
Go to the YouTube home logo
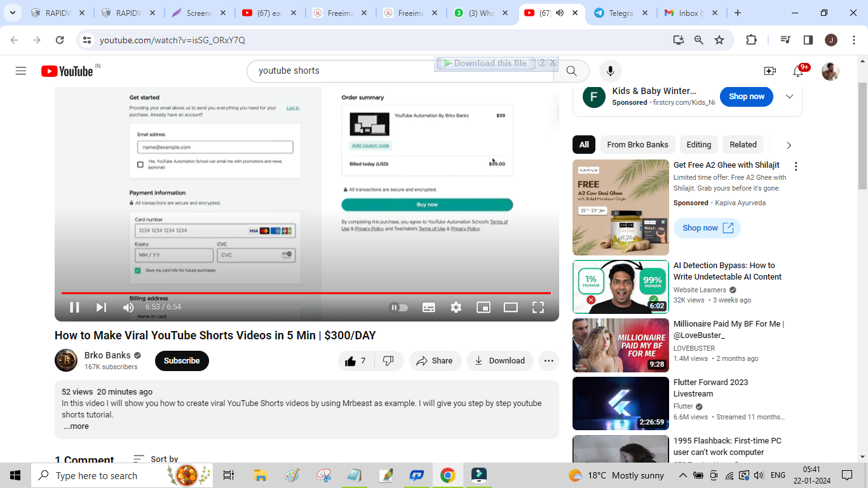tap(67, 71)
